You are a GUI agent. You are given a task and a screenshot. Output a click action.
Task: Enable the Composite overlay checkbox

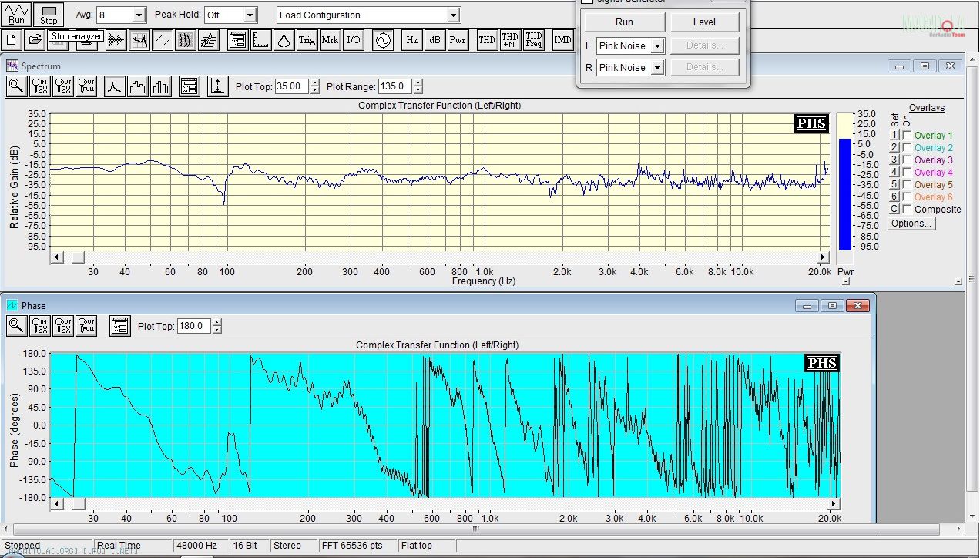pyautogui.click(x=908, y=210)
